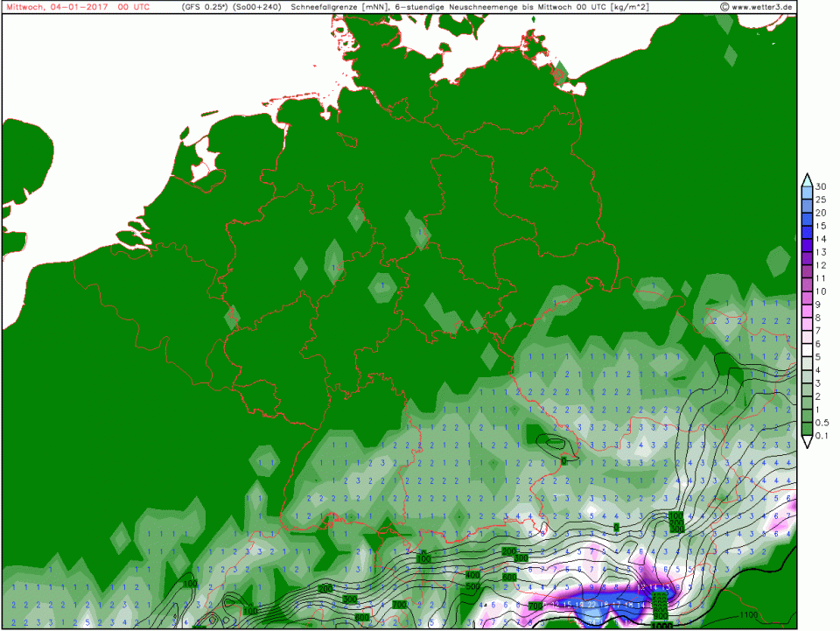This screenshot has height=631, width=840.
Task: Click the Berlin city outline on the map
Action: point(542,179)
